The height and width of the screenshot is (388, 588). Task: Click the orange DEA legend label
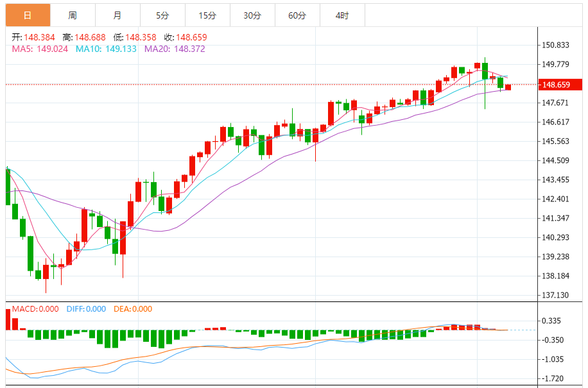pos(133,309)
